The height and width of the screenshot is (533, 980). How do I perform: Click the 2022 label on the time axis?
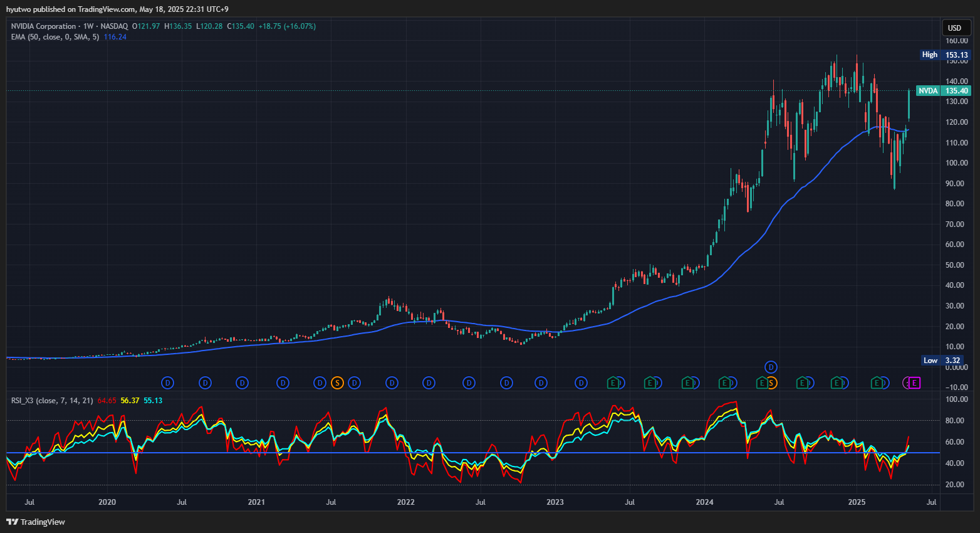coord(406,502)
